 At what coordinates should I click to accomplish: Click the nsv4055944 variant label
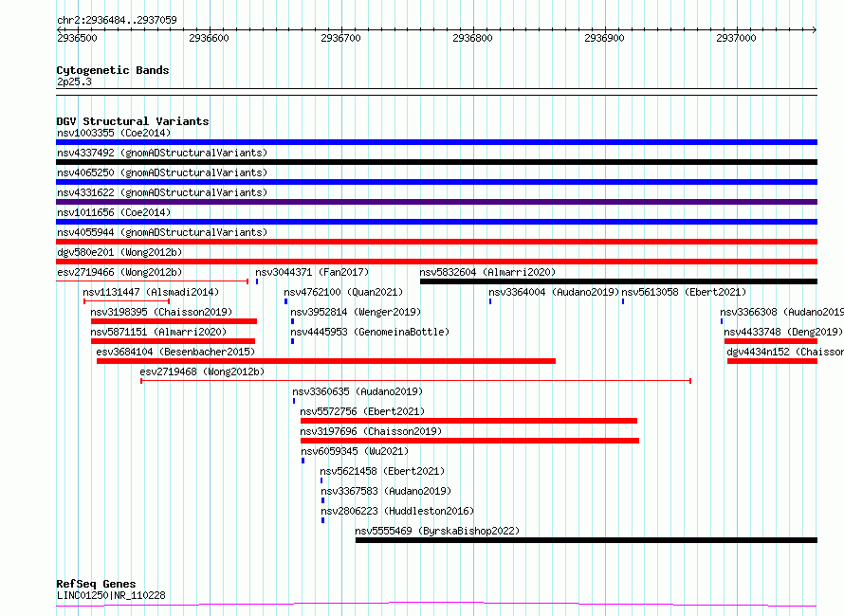tap(162, 232)
